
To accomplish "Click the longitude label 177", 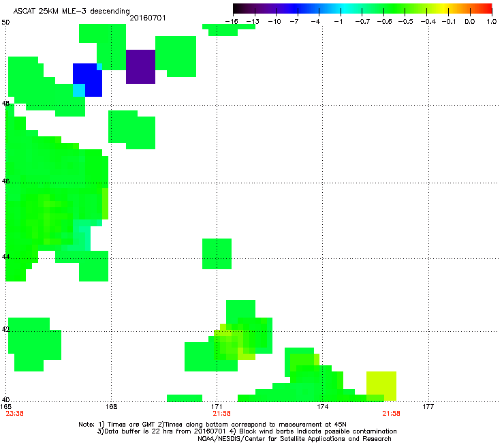I will 428,407.
